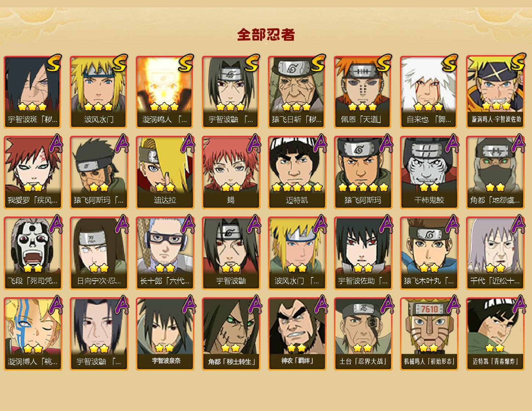Click the 全部忍者 section heading

click(266, 35)
